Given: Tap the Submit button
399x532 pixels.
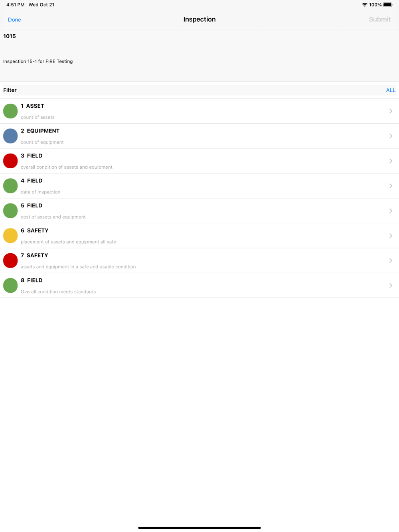Looking at the screenshot, I should pos(379,19).
